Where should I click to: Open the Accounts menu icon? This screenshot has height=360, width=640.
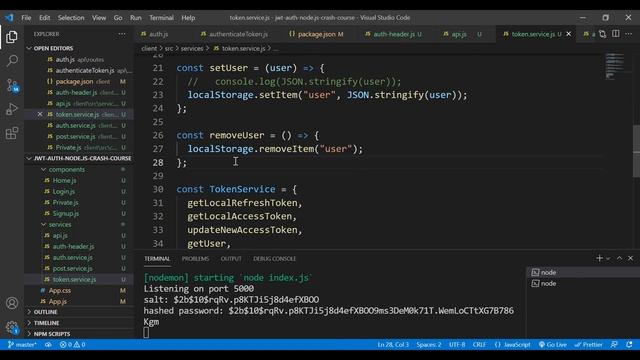[12, 303]
